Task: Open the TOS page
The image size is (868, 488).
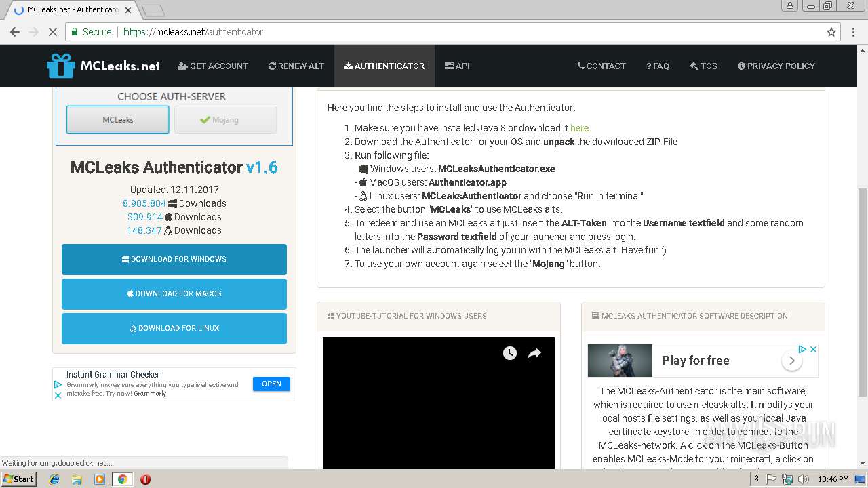Action: 703,66
